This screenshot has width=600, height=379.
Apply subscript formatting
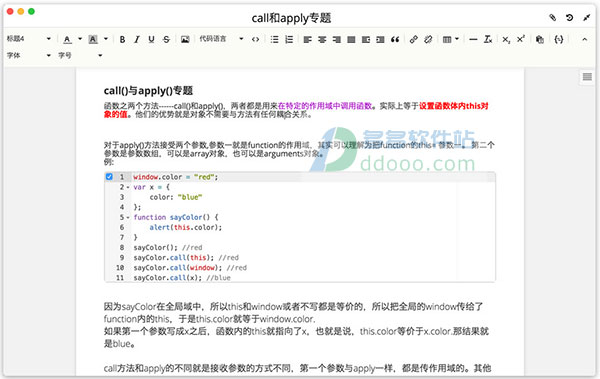pyautogui.click(x=506, y=39)
